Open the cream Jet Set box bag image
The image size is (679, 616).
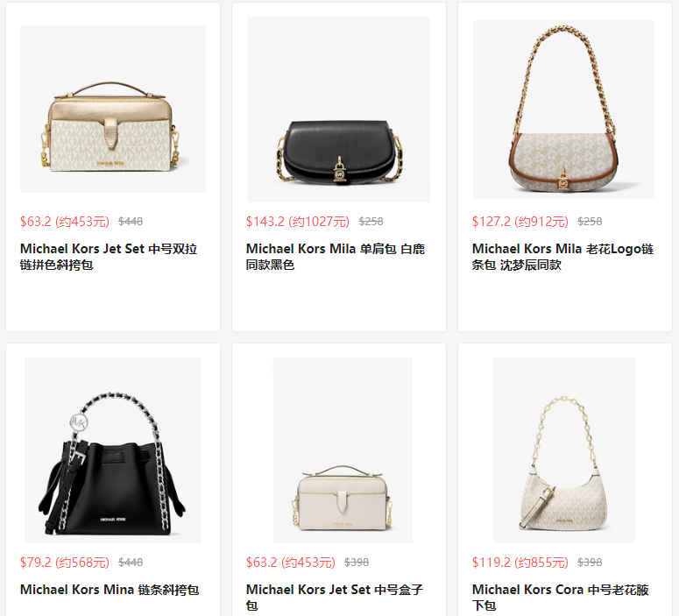(x=343, y=450)
